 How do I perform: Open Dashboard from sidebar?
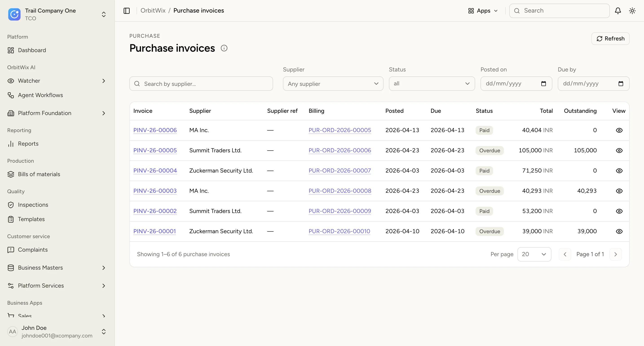click(57, 50)
